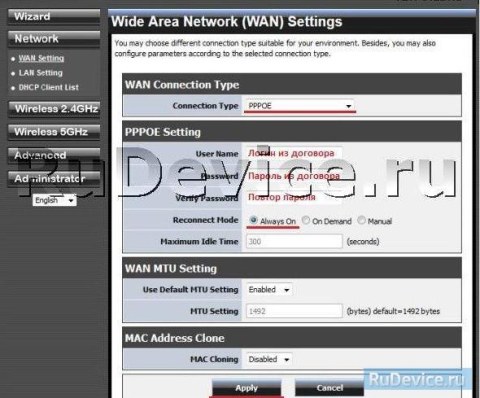Click the User Name input field
The height and width of the screenshot is (398, 480).
tap(294, 153)
